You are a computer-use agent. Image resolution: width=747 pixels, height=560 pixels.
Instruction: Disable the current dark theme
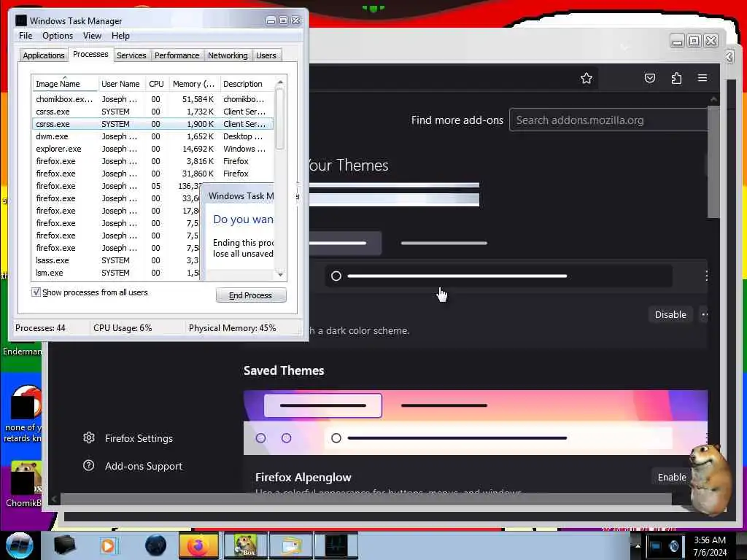click(670, 314)
